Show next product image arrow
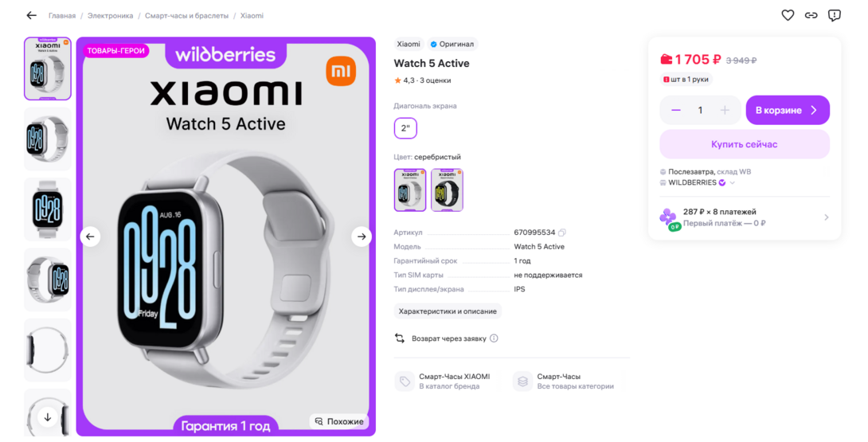The height and width of the screenshot is (442, 868). coord(362,237)
